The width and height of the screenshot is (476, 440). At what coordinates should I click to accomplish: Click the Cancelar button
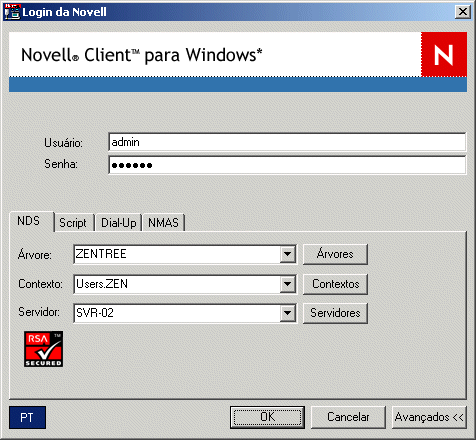pyautogui.click(x=348, y=417)
